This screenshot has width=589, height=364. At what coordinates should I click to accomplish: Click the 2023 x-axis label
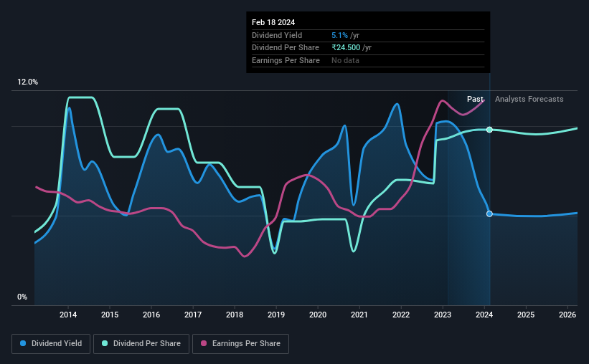tap(443, 315)
